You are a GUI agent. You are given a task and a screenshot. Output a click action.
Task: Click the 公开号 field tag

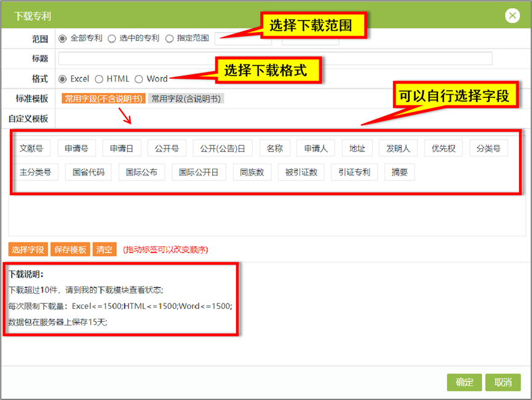(x=167, y=148)
